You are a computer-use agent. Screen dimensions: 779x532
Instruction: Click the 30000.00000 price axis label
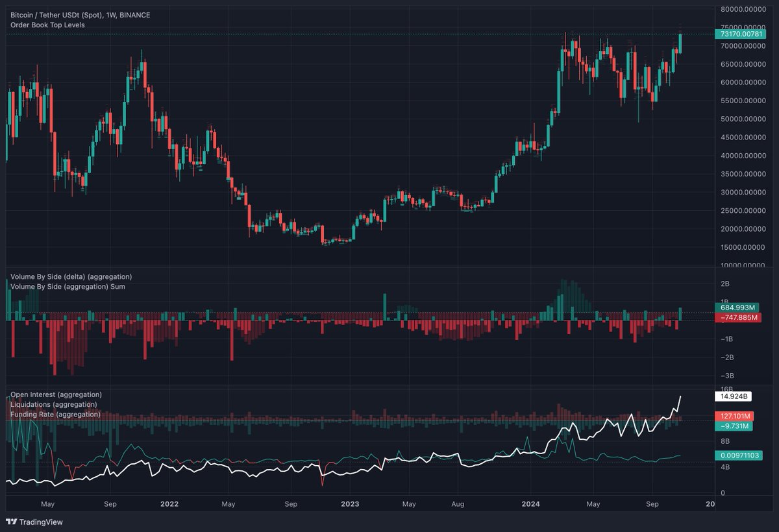click(743, 193)
